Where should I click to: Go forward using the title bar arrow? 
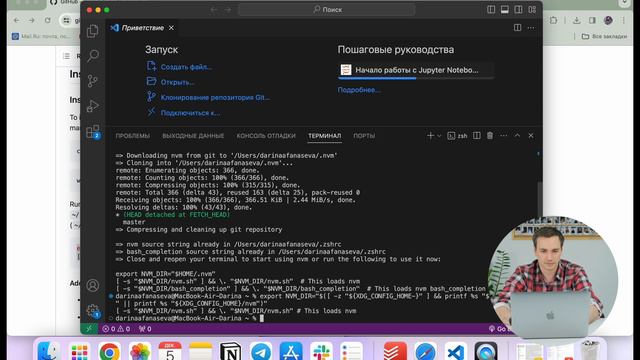228,10
